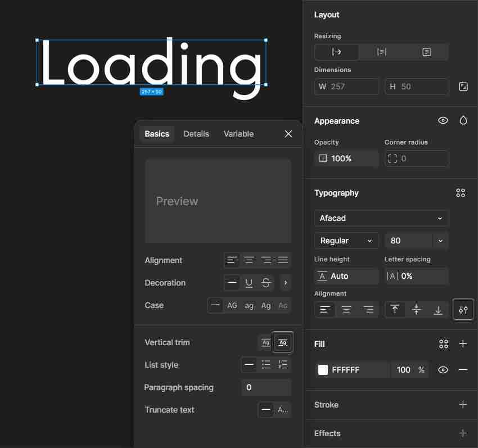Edit the letter spacing 0% field
Image resolution: width=478 pixels, height=448 pixels.
[417, 276]
